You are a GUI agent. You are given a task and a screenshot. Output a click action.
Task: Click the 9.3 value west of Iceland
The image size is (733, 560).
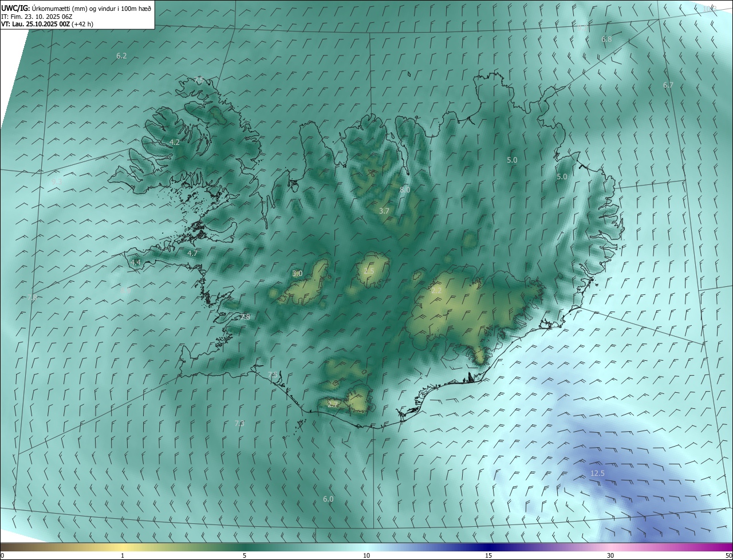point(56,182)
